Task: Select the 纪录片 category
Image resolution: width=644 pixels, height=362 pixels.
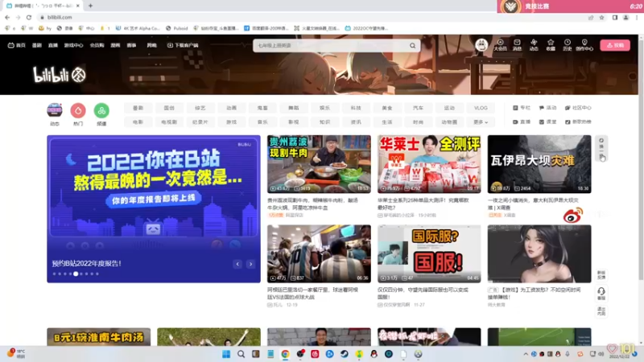Action: tap(200, 122)
